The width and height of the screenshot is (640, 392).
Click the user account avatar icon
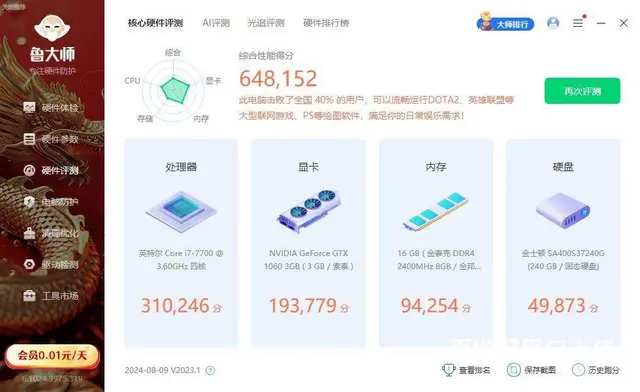tap(553, 23)
